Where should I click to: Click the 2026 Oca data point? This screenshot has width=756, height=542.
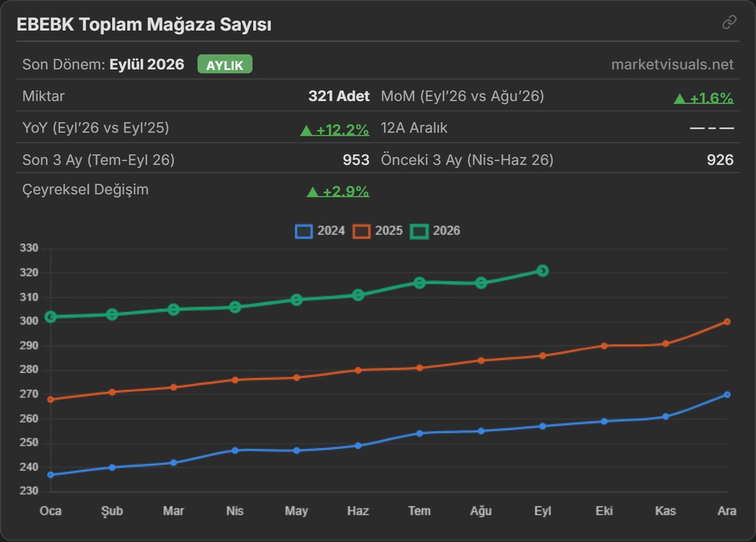pyautogui.click(x=50, y=317)
